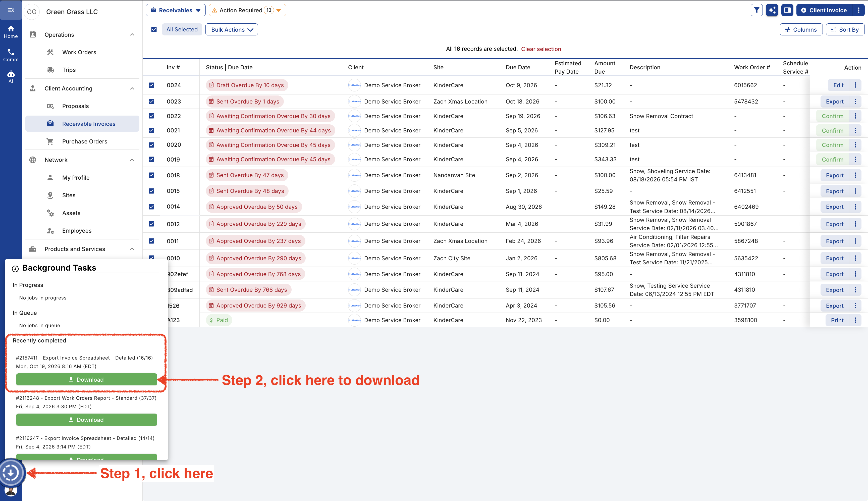Click Print for the Paid invoice
Screen dimensions: 868x501
point(837,320)
